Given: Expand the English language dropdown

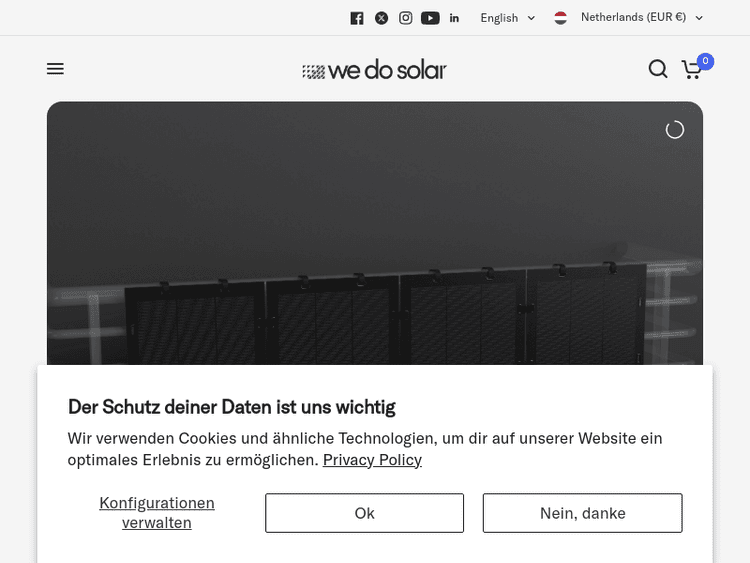Looking at the screenshot, I should point(508,18).
